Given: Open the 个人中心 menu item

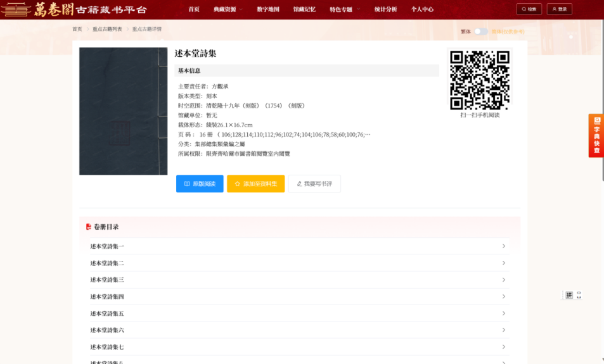Looking at the screenshot, I should (422, 9).
